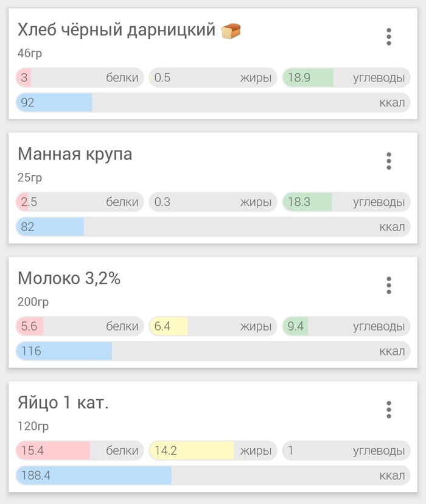Click the egg белки 15.4 bar
The image size is (426, 504).
click(x=80, y=450)
